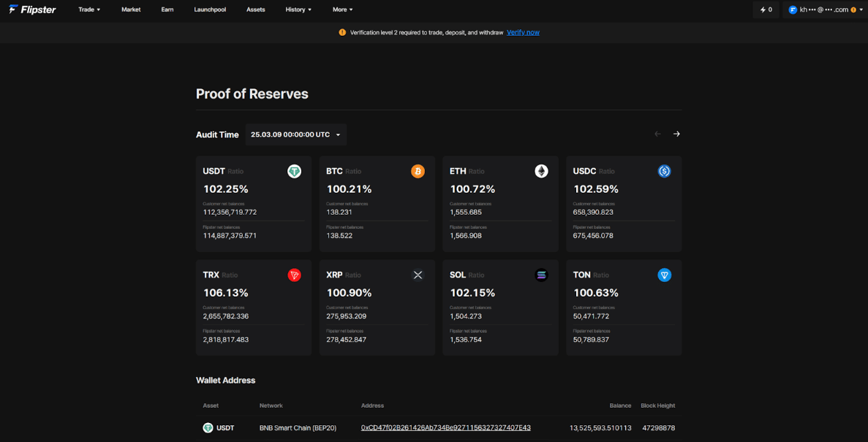The image size is (868, 442).
Task: Click the USDT Tether coin icon
Action: [295, 172]
